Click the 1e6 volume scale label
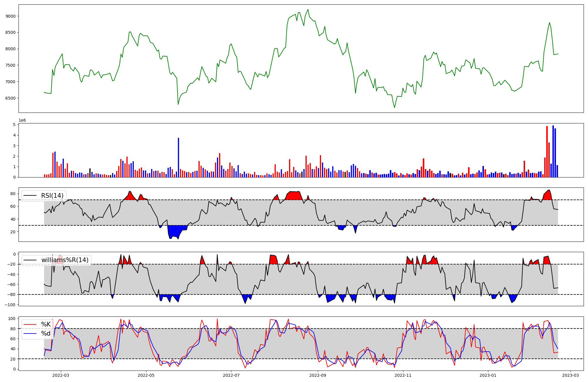The width and height of the screenshot is (588, 382). click(22, 120)
